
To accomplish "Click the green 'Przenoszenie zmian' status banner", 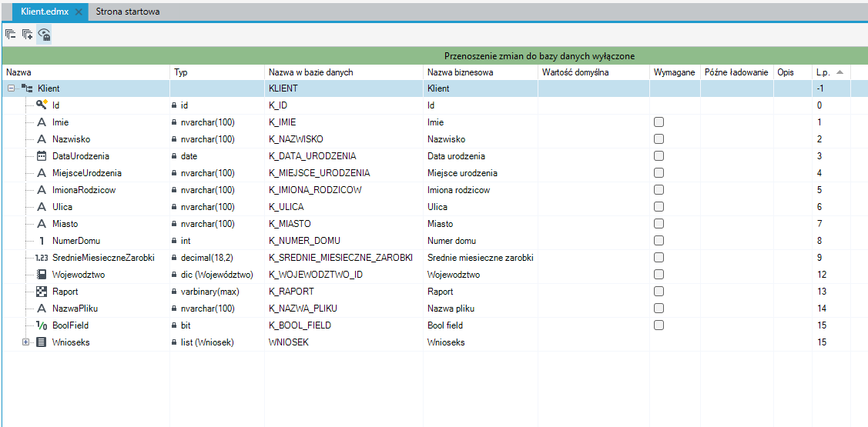I will click(434, 56).
